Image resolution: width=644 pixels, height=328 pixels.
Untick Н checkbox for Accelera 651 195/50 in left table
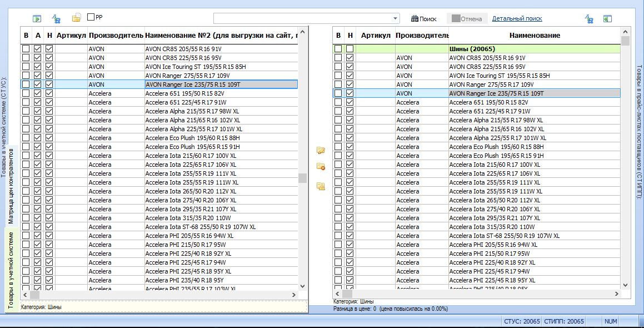49,93
